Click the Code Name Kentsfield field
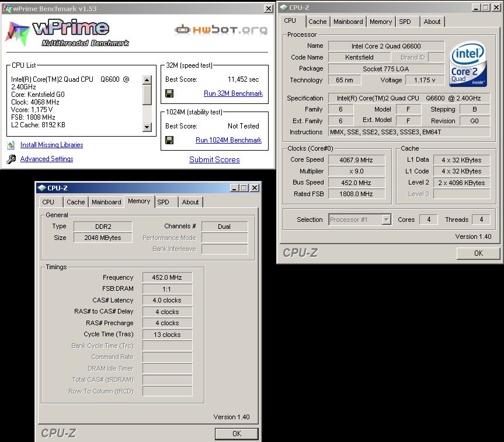The width and height of the screenshot is (504, 442). click(359, 57)
